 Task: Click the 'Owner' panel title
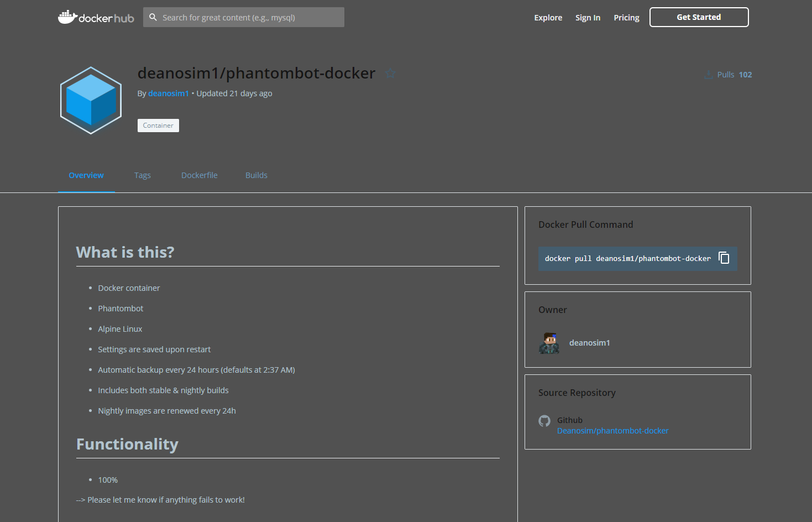point(553,310)
